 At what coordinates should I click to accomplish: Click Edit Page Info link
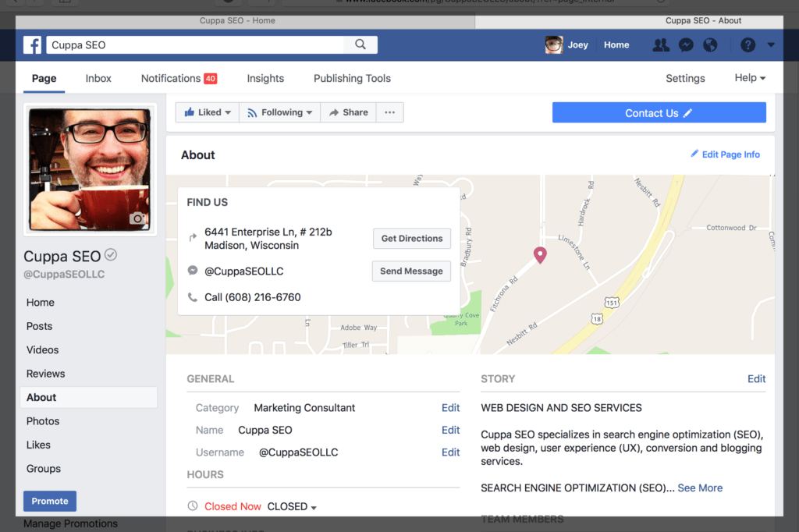point(730,154)
